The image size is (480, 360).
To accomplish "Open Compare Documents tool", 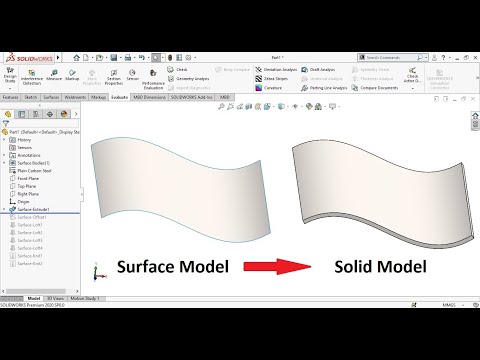I will click(x=375, y=88).
